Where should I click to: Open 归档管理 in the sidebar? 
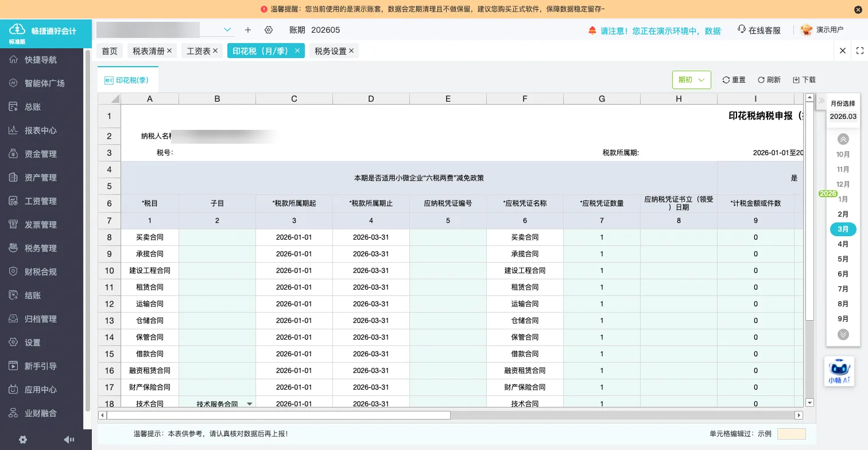(x=41, y=319)
